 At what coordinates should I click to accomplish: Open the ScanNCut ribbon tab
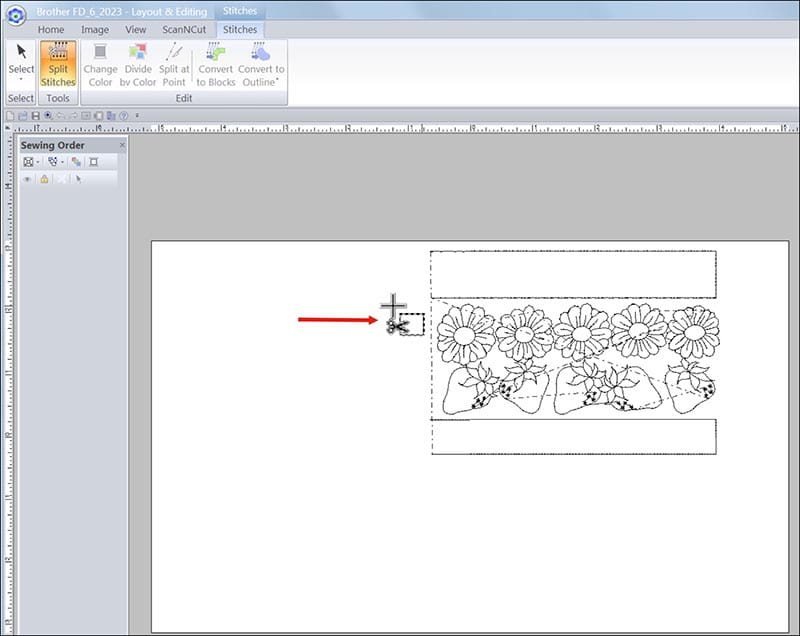pos(186,30)
